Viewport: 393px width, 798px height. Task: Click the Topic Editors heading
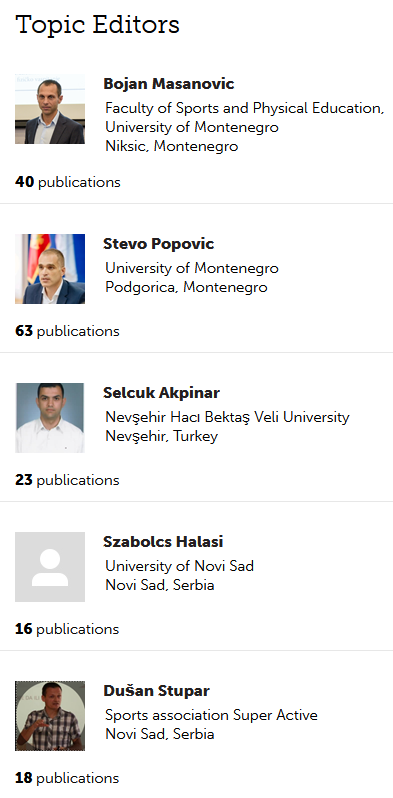97,25
